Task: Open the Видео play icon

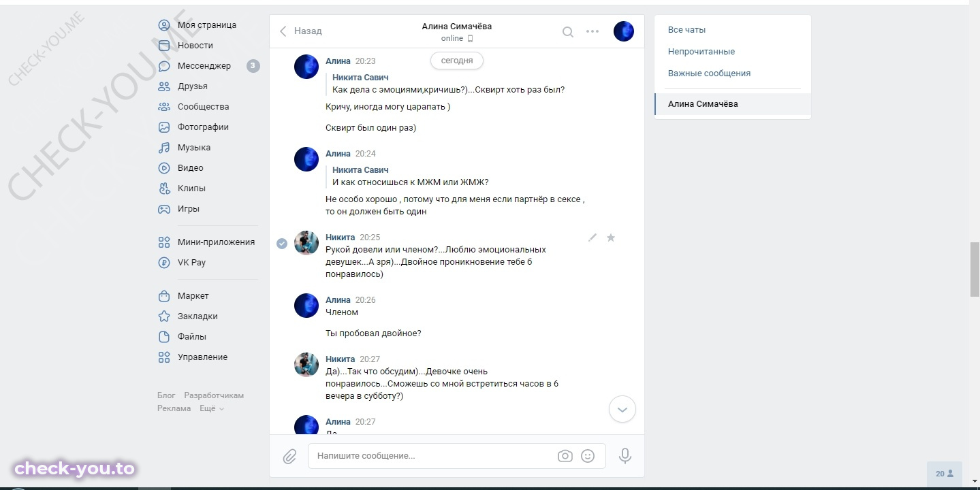Action: click(163, 168)
